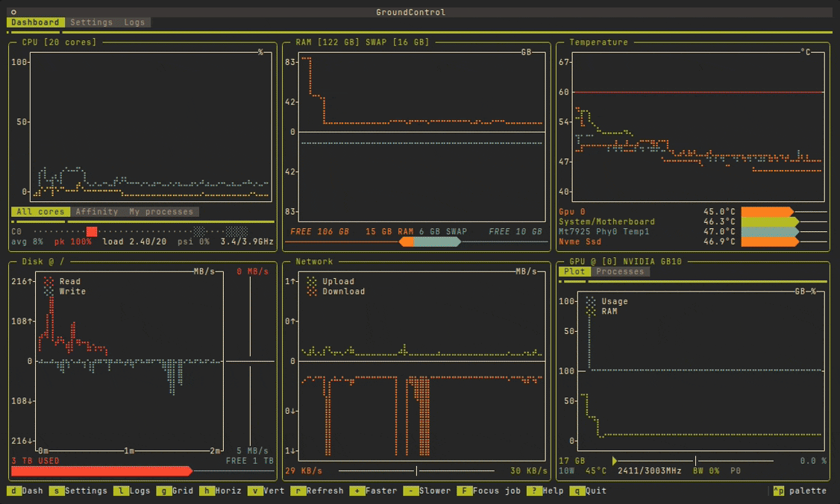Click the BW 0% GPU stat

point(706,470)
